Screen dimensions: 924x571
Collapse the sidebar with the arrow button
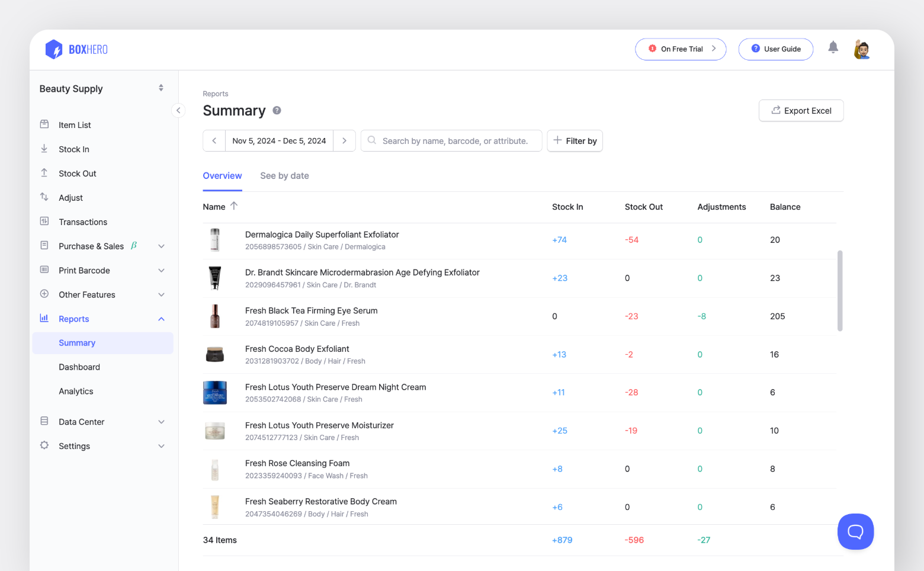pos(178,110)
